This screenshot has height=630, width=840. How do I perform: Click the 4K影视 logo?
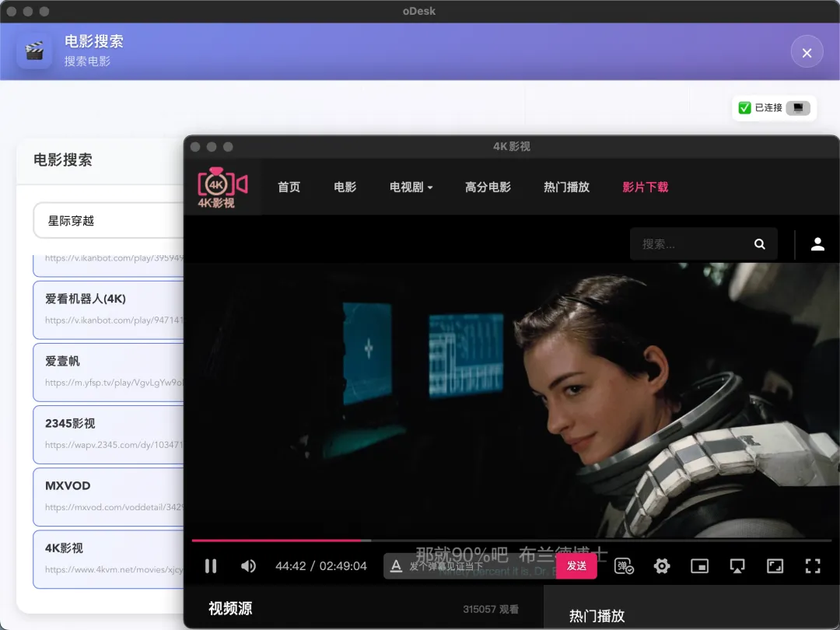pyautogui.click(x=222, y=187)
